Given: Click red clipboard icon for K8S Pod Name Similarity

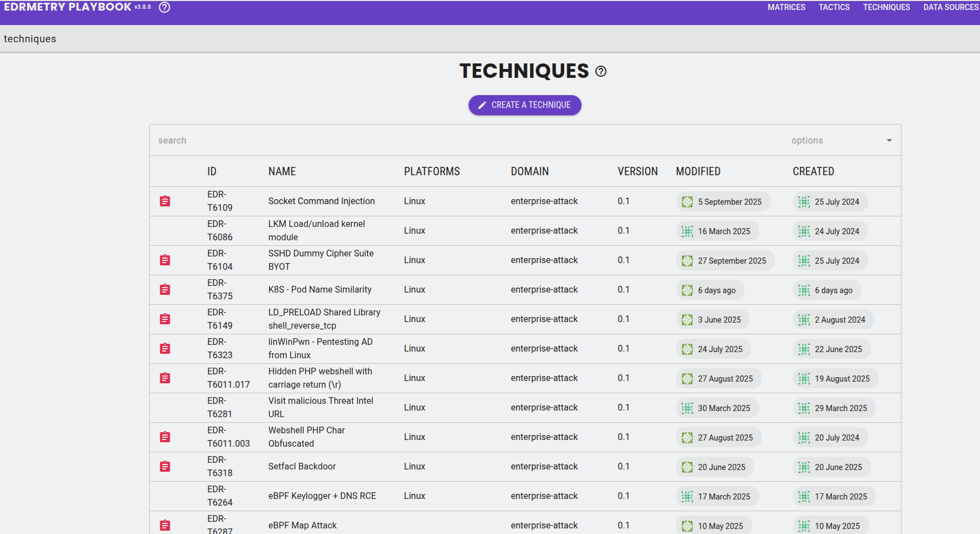Looking at the screenshot, I should [165, 290].
